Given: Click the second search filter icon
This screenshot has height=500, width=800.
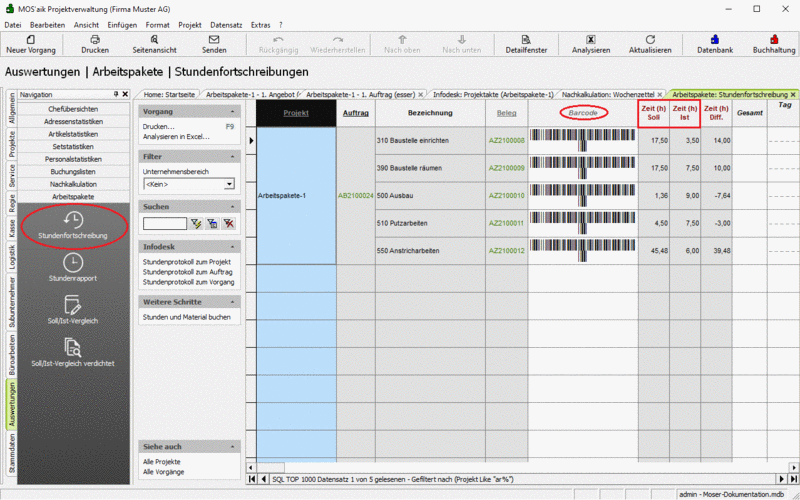Looking at the screenshot, I should [x=212, y=223].
